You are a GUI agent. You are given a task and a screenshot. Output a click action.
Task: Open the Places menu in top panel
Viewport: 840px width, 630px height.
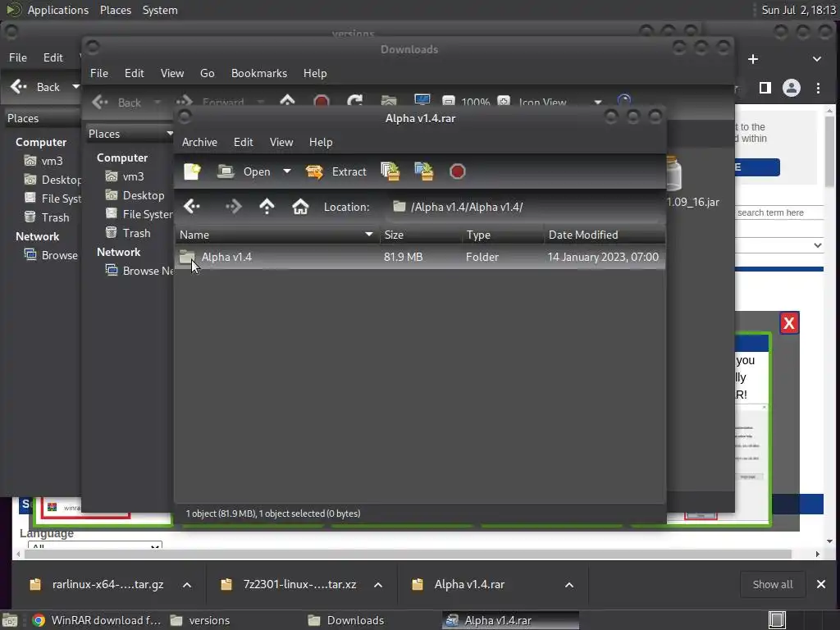[115, 10]
